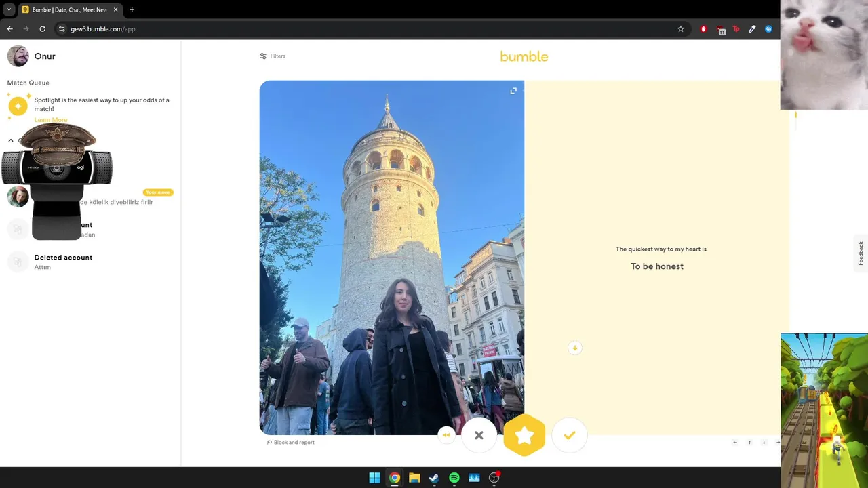Open the Feedback side tab
Image resolution: width=868 pixels, height=488 pixels.
(861, 253)
